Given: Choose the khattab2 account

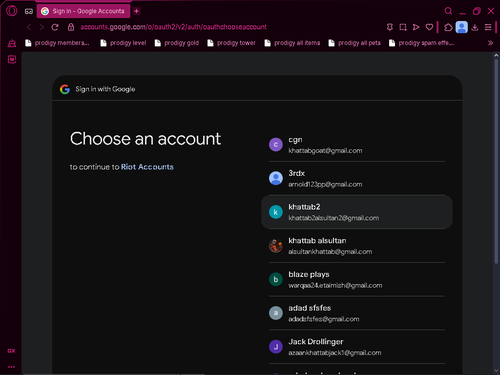Looking at the screenshot, I should pos(357,212).
